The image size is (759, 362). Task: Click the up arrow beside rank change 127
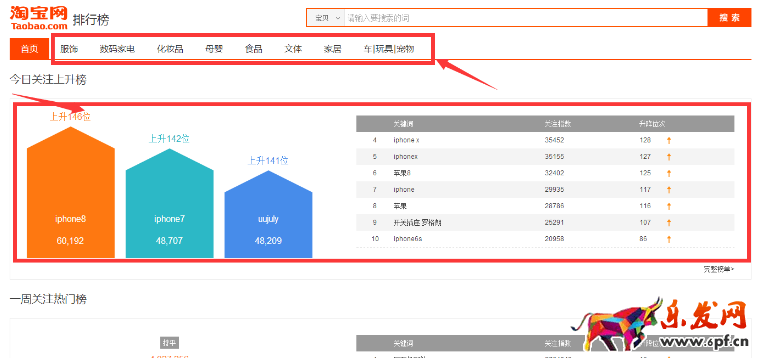pyautogui.click(x=669, y=157)
